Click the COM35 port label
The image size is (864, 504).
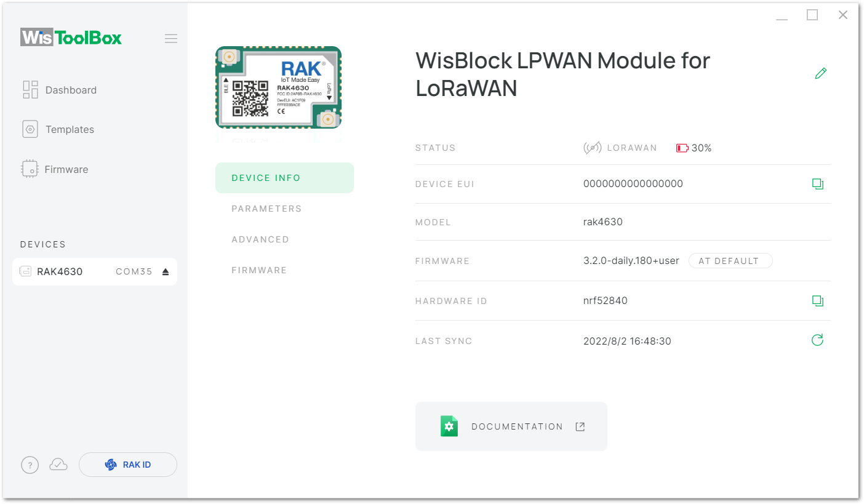pos(134,271)
